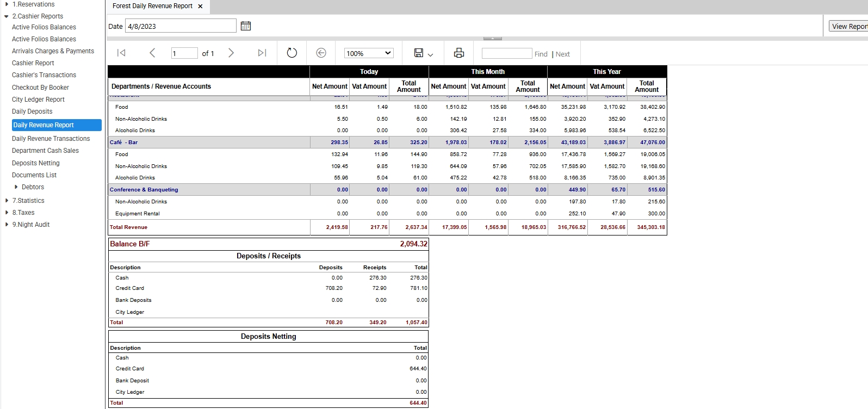Close the Forest Daily Revenue Report tab

point(200,7)
